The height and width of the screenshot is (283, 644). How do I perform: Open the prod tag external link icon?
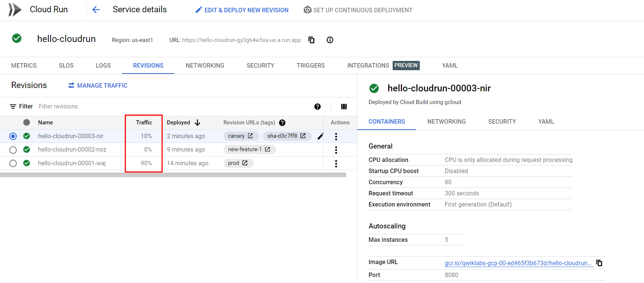pyautogui.click(x=245, y=163)
